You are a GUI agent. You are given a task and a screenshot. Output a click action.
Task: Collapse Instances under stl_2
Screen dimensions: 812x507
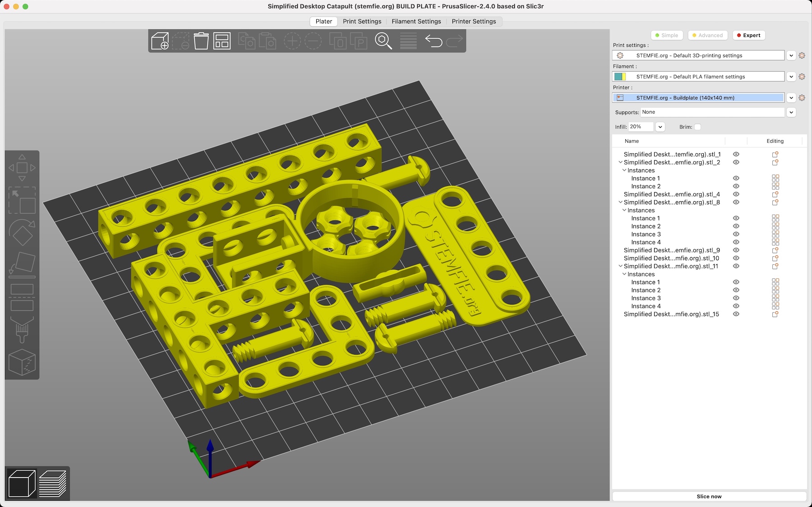pyautogui.click(x=624, y=171)
